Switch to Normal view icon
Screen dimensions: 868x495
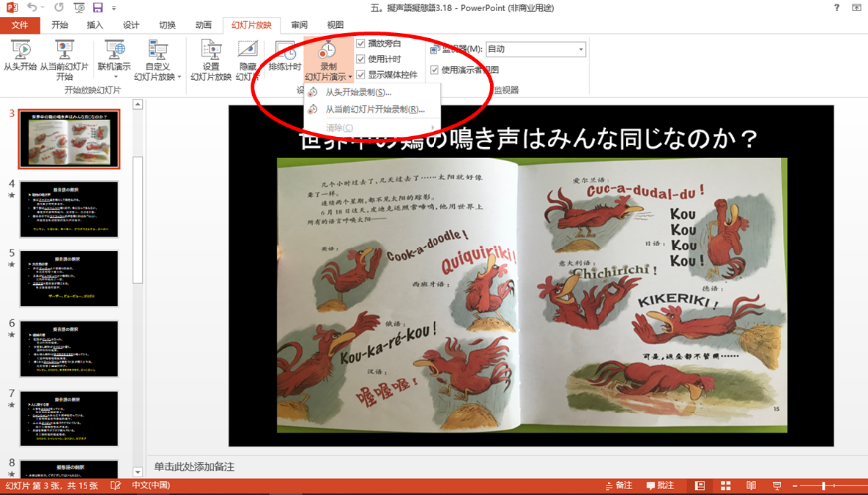tap(700, 486)
